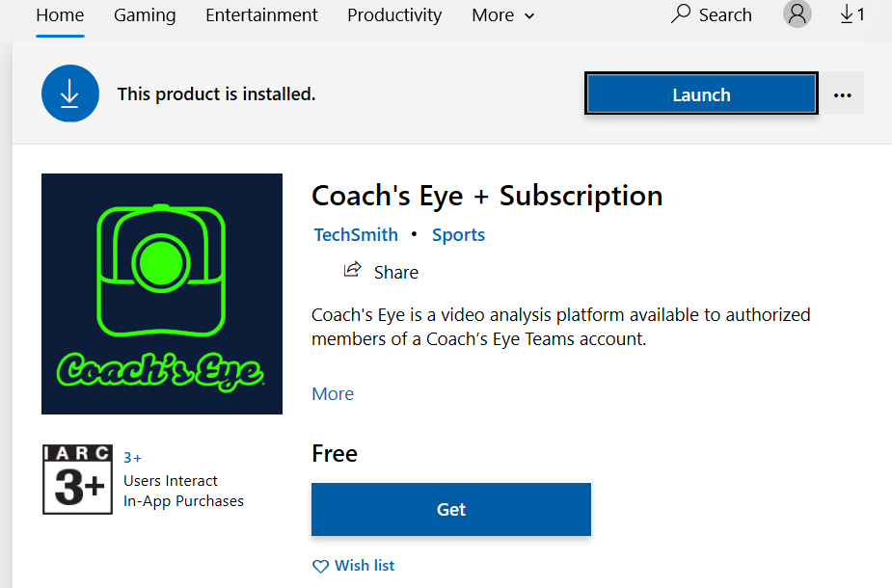The width and height of the screenshot is (892, 588).
Task: Open the user account profile icon
Action: click(x=797, y=13)
